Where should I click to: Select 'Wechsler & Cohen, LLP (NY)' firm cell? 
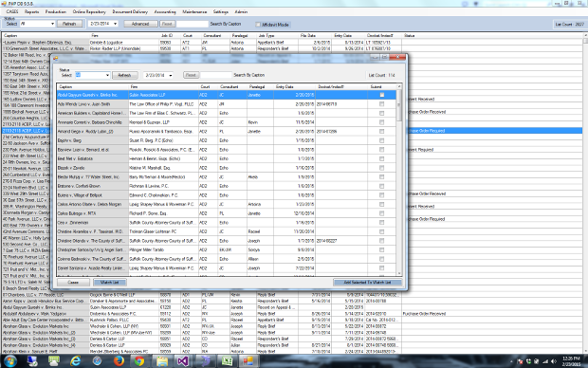coord(124,326)
